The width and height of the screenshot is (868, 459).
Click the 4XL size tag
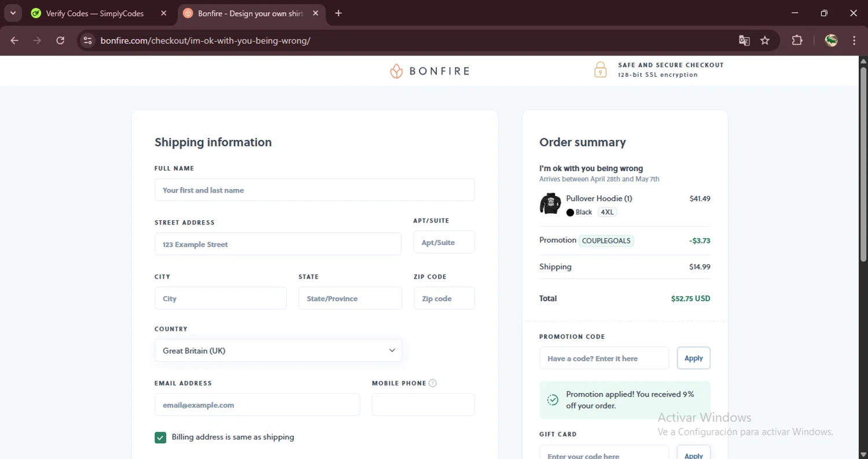[x=607, y=212]
